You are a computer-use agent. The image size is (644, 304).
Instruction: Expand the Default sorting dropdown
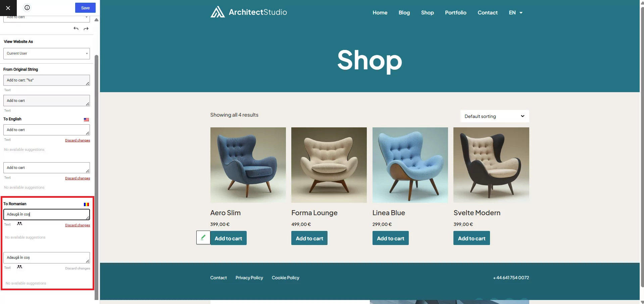(495, 116)
